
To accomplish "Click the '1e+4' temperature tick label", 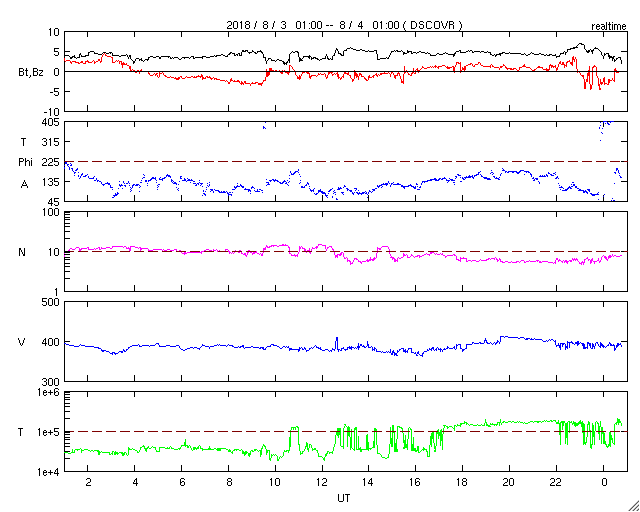I will pos(48,472).
